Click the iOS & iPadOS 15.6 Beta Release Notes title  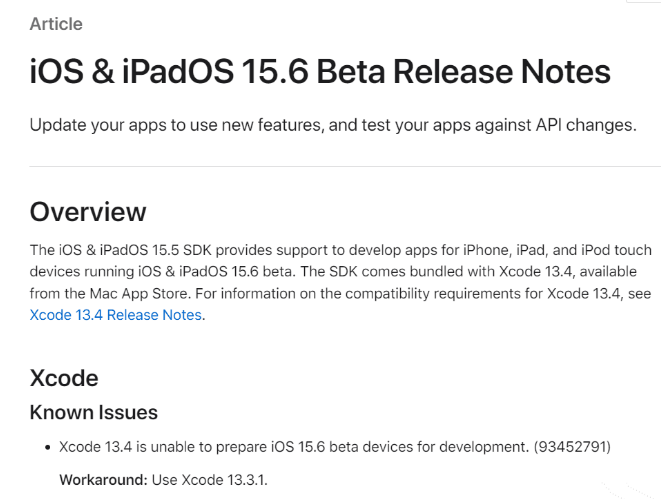pyautogui.click(x=319, y=72)
